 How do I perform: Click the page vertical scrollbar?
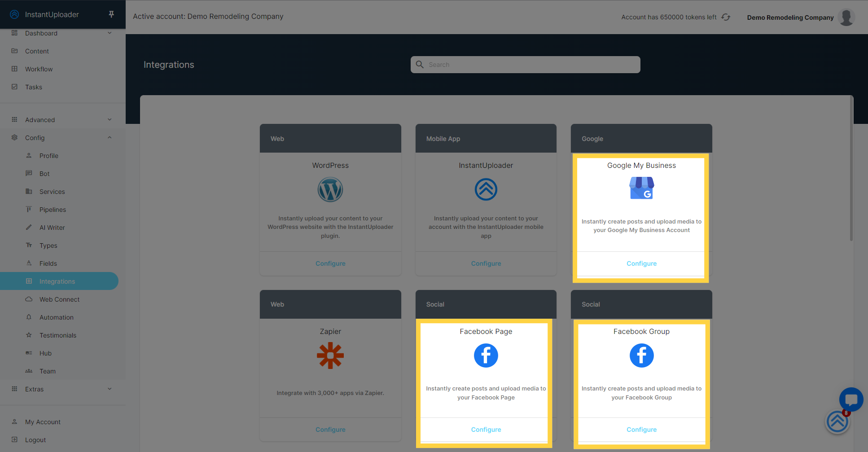[x=851, y=169]
